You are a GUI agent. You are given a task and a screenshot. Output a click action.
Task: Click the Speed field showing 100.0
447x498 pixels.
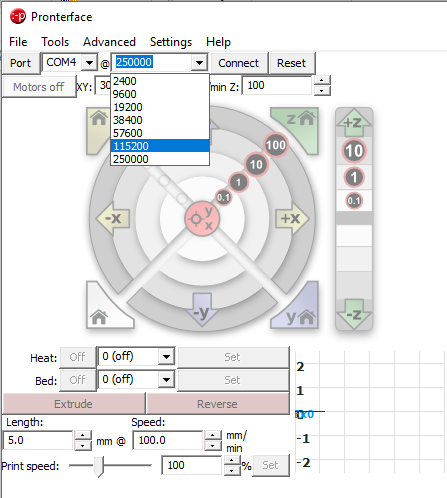(x=168, y=440)
